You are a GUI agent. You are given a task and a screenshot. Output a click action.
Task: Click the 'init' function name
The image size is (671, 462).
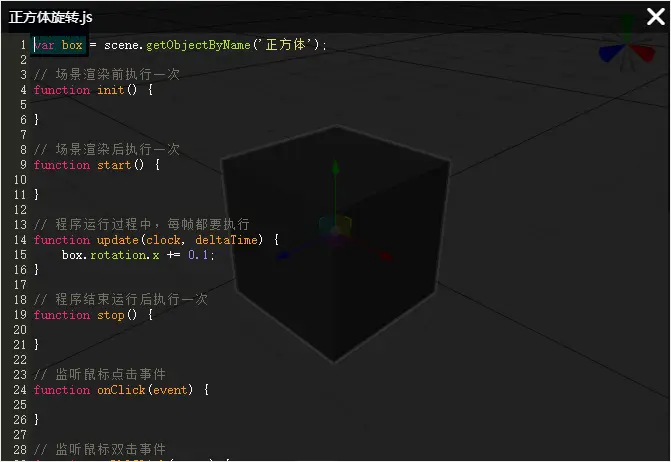[110, 90]
